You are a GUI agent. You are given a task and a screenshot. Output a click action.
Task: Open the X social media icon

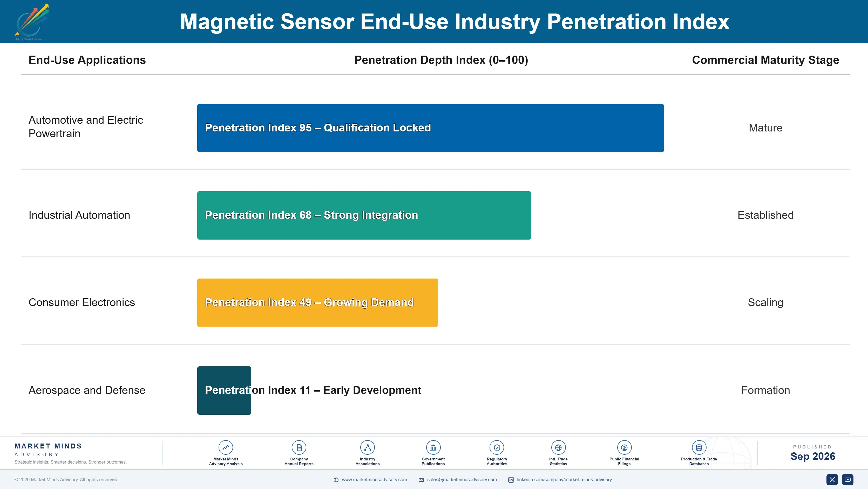[832, 480]
